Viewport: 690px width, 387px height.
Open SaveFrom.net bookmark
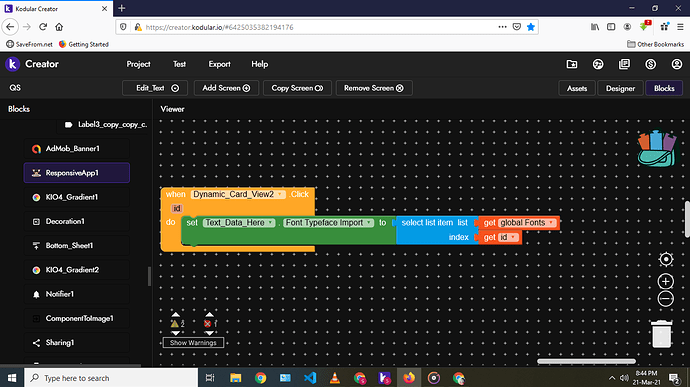click(29, 44)
